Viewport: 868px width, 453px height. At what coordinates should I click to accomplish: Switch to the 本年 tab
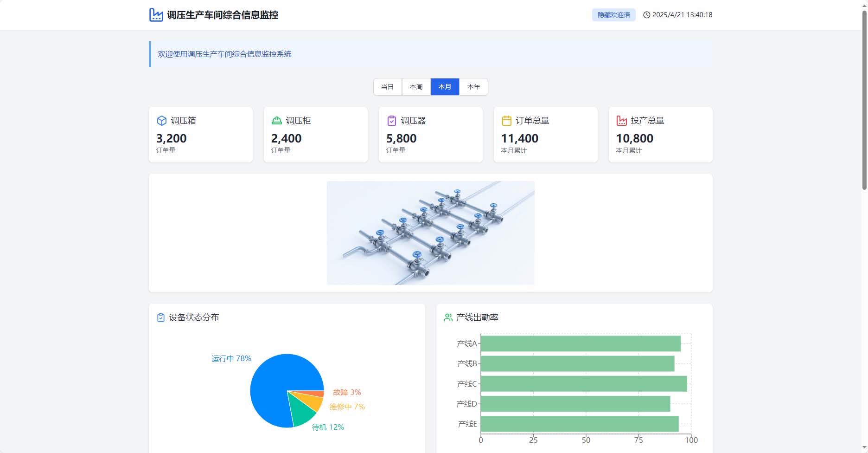pyautogui.click(x=473, y=87)
